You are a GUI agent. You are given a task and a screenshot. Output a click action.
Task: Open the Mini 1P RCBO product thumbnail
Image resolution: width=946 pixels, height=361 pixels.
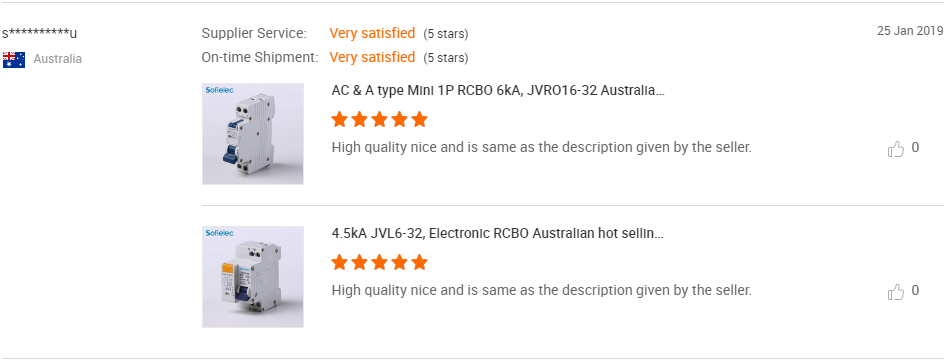point(253,133)
